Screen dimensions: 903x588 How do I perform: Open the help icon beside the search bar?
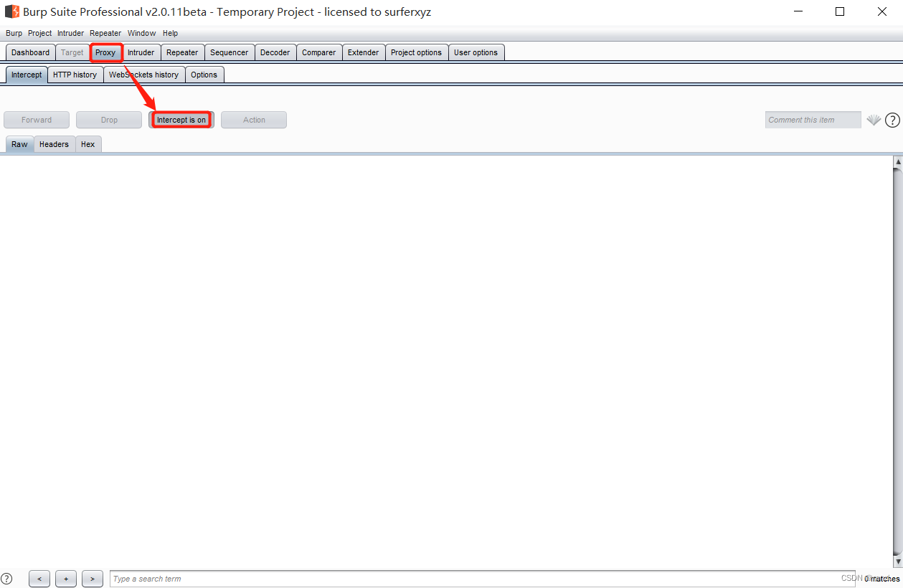[6, 579]
